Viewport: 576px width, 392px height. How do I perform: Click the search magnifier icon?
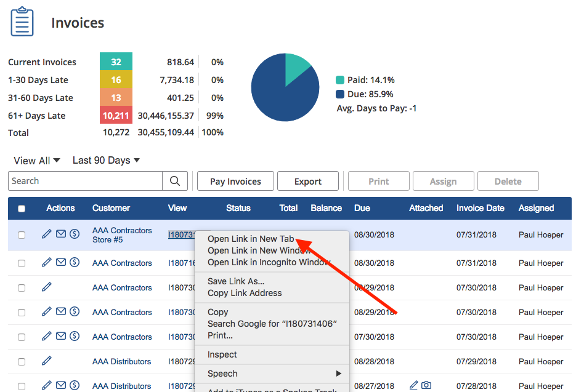pos(175,181)
